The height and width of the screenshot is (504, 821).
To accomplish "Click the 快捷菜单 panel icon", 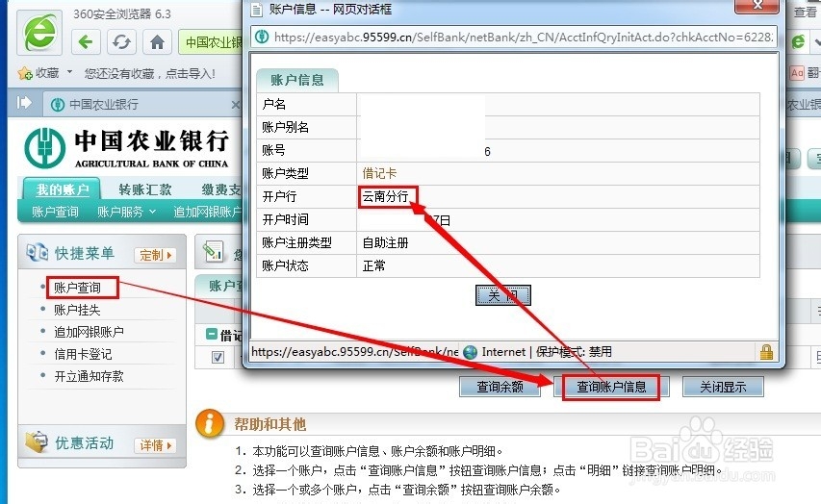I will click(38, 253).
